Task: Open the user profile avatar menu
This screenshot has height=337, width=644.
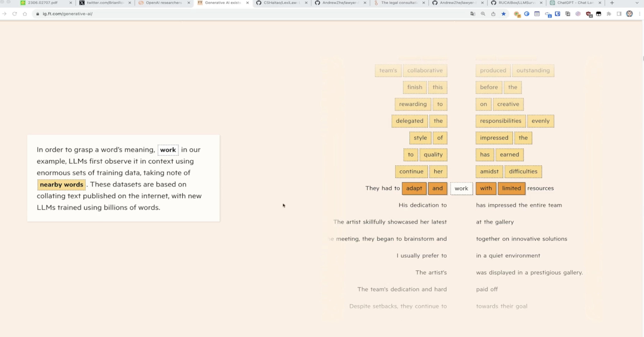Action: pos(629,14)
